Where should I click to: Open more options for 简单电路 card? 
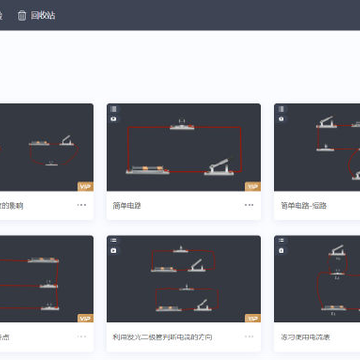249,205
